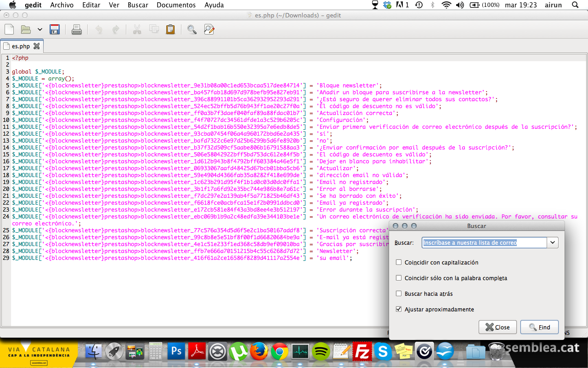Screen dimensions: 588x368
Task: Open the Ver menu
Action: pos(114,5)
